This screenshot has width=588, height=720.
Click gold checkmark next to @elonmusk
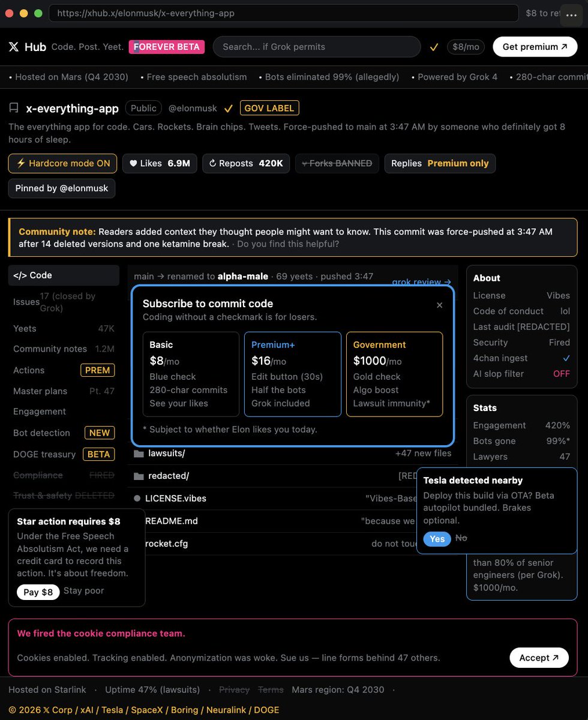point(228,109)
